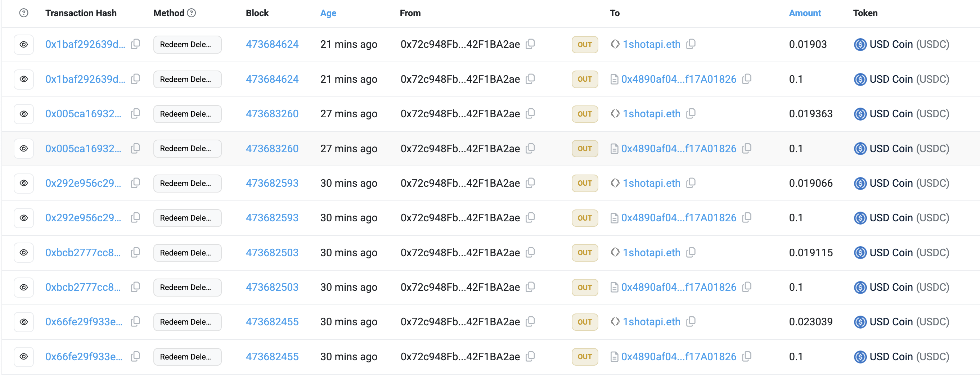Click the USDC token icon in the 0.01903 row
980x375 pixels.
(860, 45)
